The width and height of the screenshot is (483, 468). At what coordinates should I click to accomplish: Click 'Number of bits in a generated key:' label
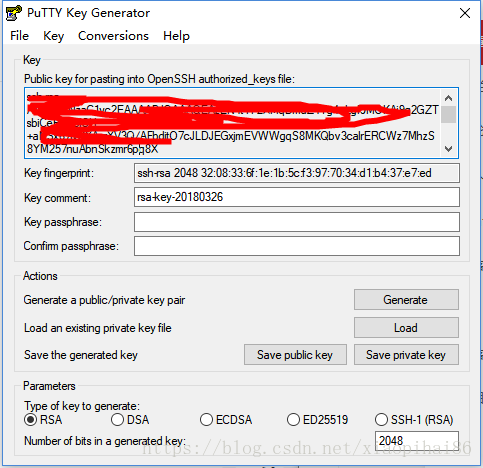pyautogui.click(x=105, y=441)
